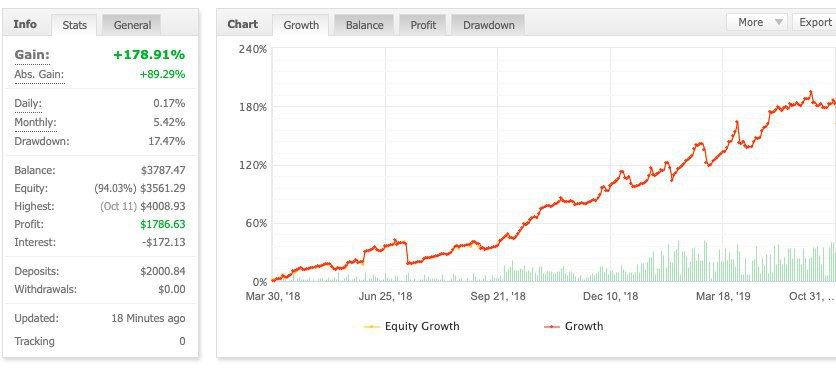Viewport: 836px width, 368px height.
Task: Click the red Growth legend marker
Action: (x=552, y=326)
